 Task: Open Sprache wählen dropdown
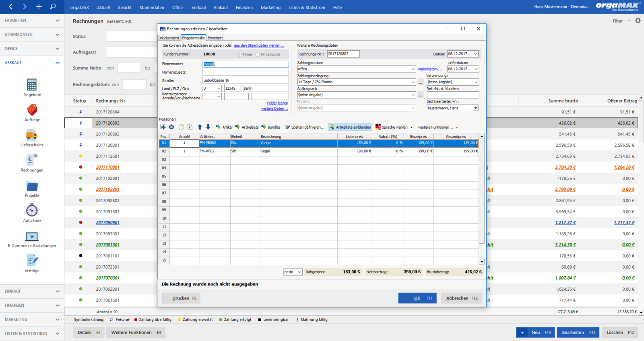coord(394,127)
